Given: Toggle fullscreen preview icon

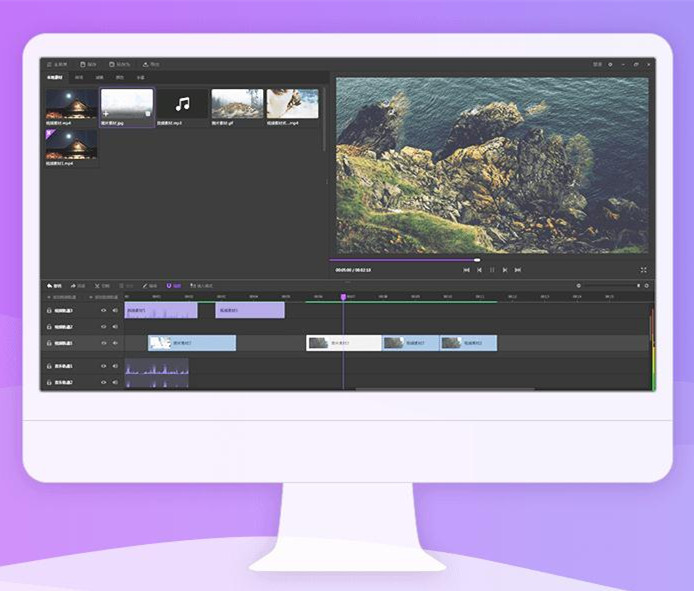Looking at the screenshot, I should tap(644, 270).
